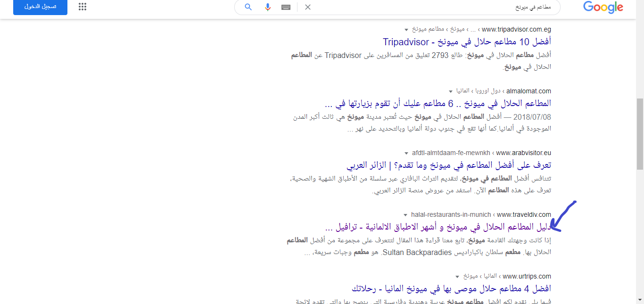Screen dimensions: 644x304
Task: Open almalomat result المطاعم الحلال في ميونخ
Action: point(438,103)
